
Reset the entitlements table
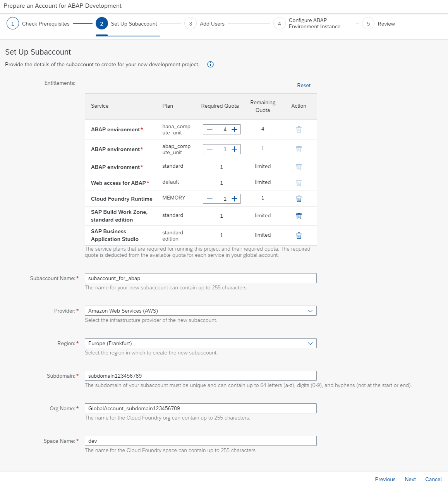[304, 85]
